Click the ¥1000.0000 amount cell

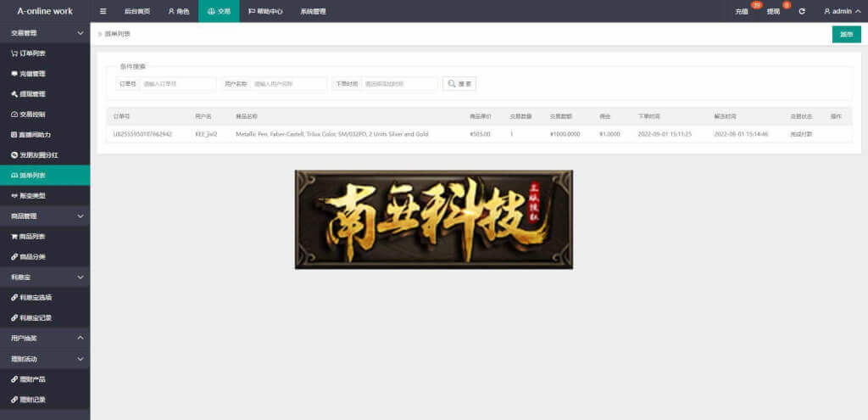click(x=565, y=134)
